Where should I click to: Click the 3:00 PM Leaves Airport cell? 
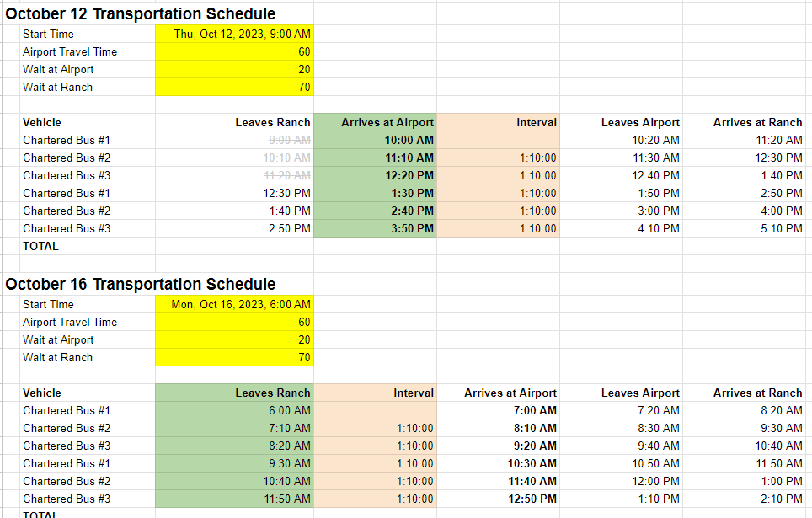point(622,211)
